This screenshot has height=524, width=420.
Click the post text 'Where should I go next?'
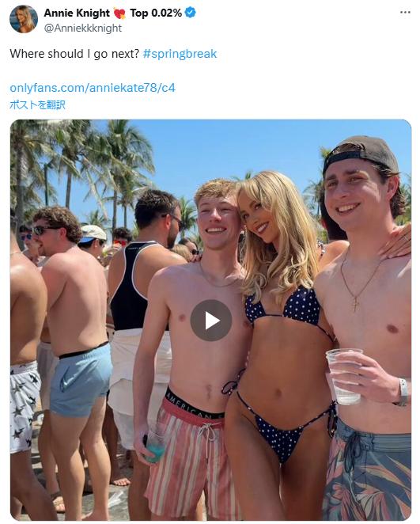[74, 54]
